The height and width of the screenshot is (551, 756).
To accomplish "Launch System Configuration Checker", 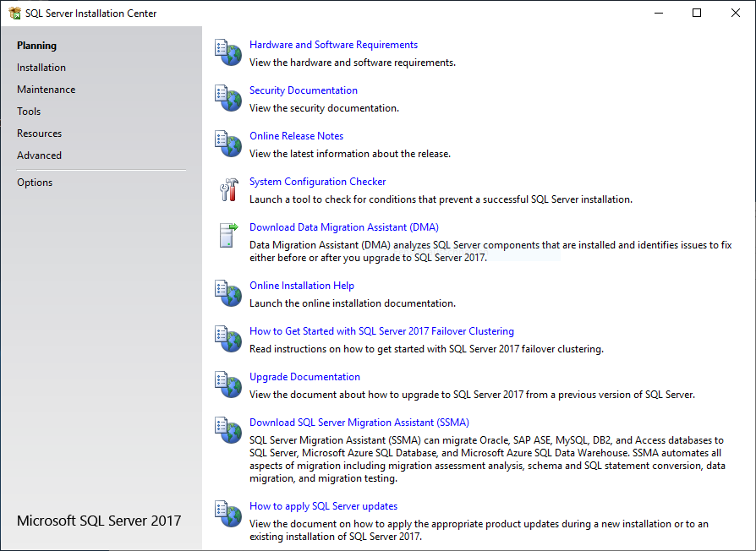I will [318, 182].
